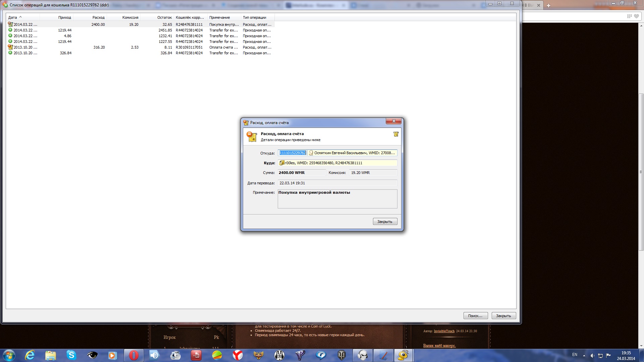Open the Валик наёб макерс link

(x=439, y=346)
